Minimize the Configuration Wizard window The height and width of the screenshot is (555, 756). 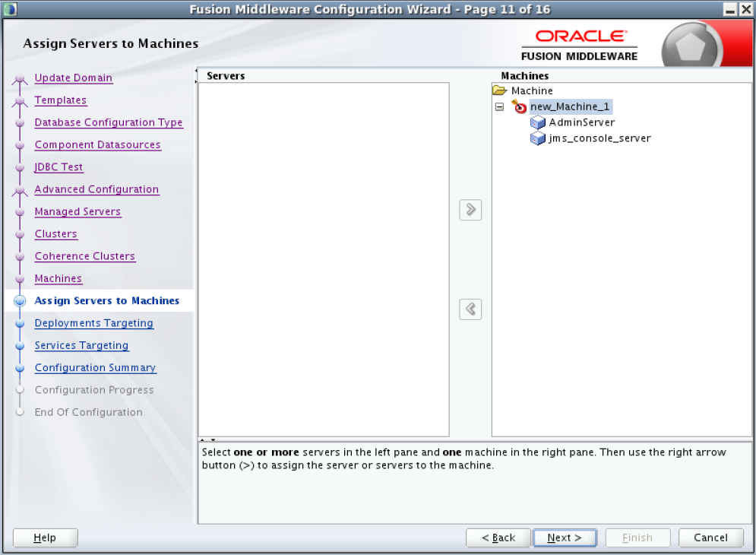click(730, 9)
